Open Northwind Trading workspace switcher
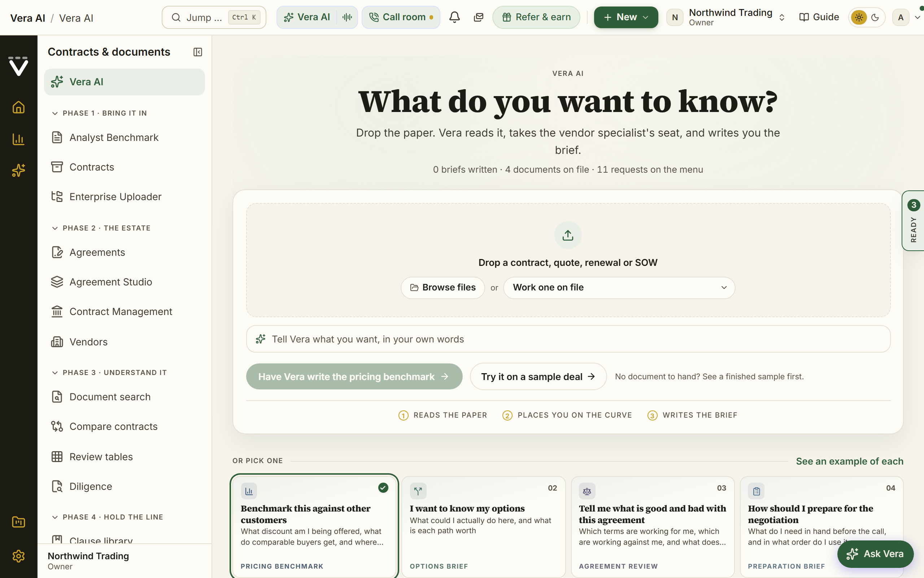This screenshot has height=578, width=924. click(726, 17)
